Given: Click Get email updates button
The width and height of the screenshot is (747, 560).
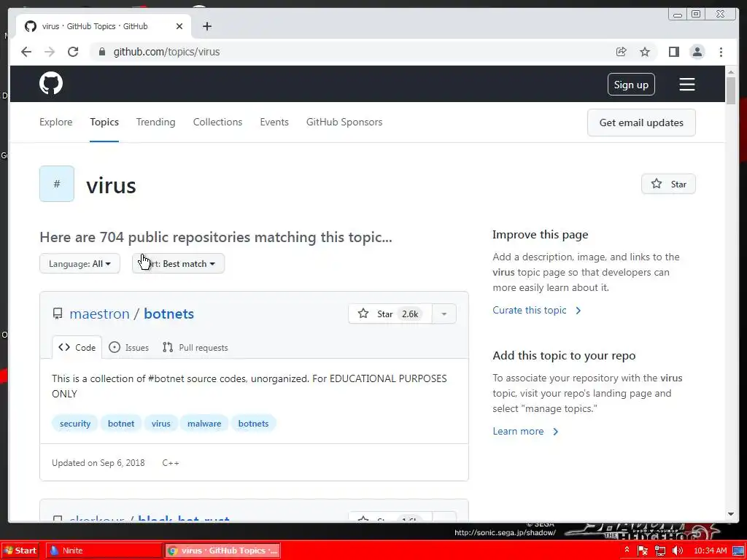Looking at the screenshot, I should (641, 122).
